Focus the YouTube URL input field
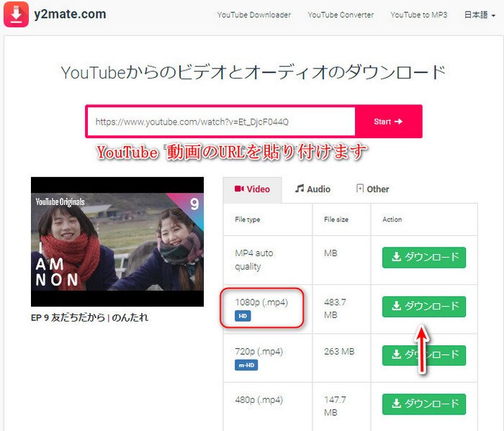The image size is (504, 431). [221, 122]
